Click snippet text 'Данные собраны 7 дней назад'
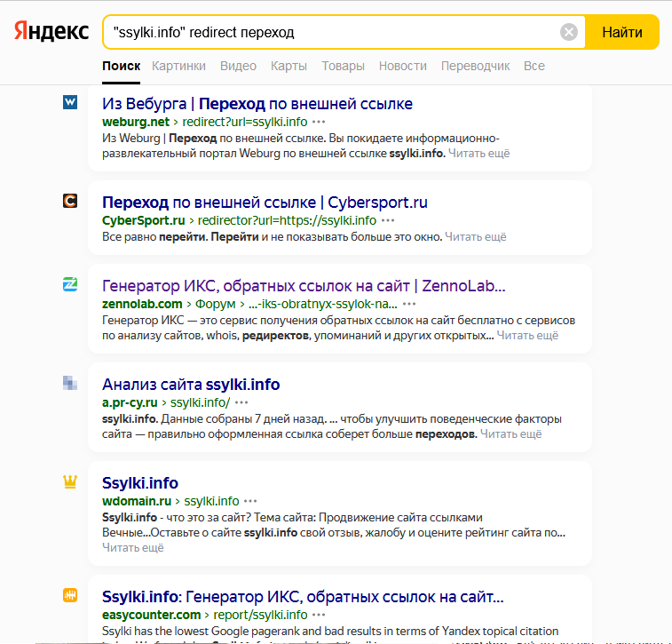 242,419
